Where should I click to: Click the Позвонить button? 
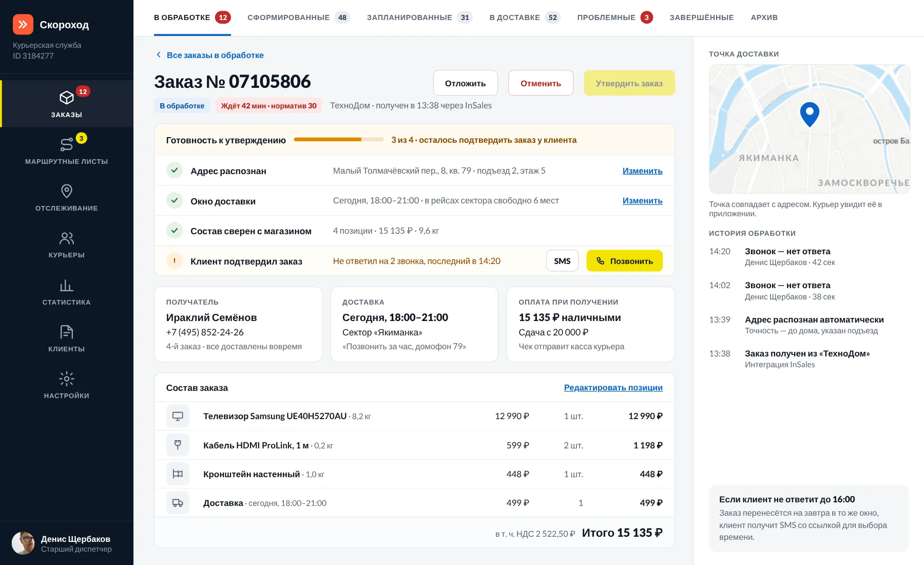pyautogui.click(x=624, y=261)
